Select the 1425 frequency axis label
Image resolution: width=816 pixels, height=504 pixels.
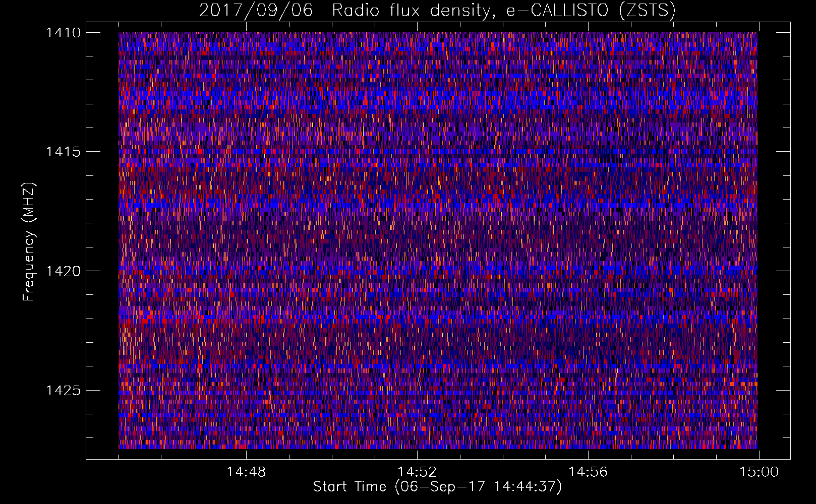pos(63,390)
